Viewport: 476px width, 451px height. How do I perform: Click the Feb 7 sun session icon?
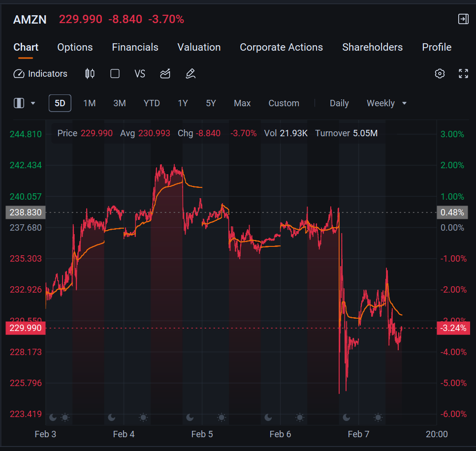click(x=378, y=418)
